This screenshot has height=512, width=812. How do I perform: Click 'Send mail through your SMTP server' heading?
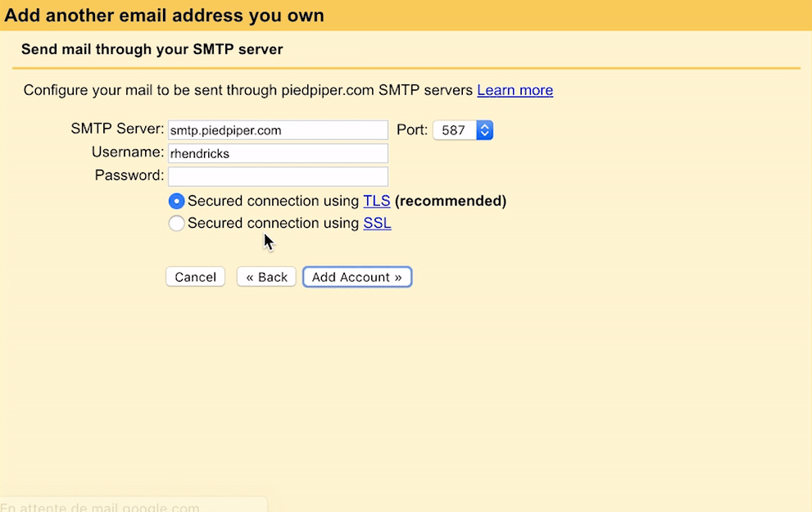[x=152, y=49]
